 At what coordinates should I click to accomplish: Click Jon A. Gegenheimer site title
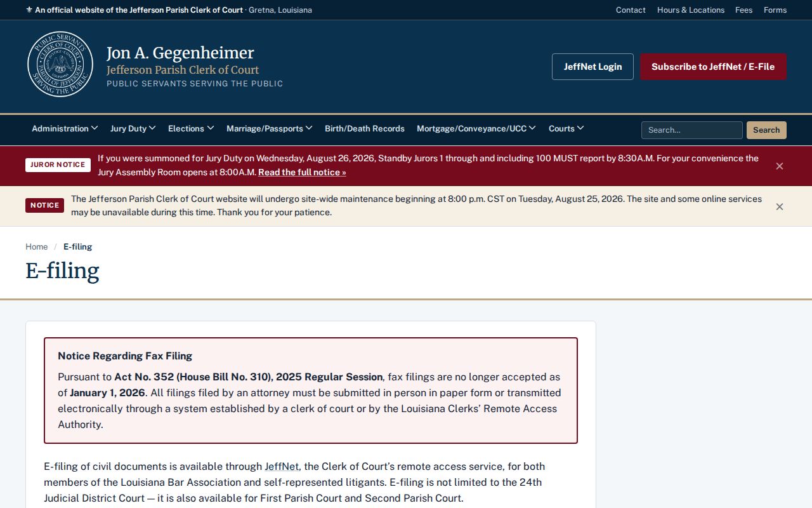[x=180, y=53]
